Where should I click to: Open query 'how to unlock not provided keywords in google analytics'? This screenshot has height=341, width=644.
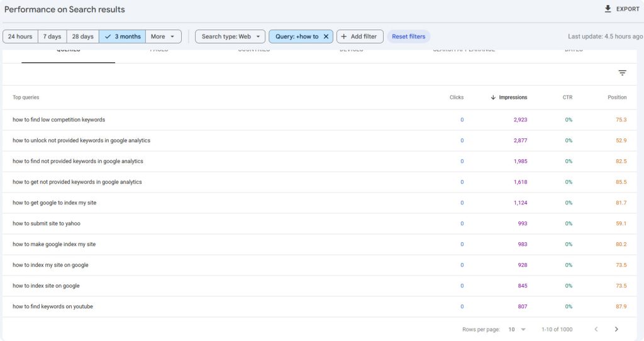81,140
